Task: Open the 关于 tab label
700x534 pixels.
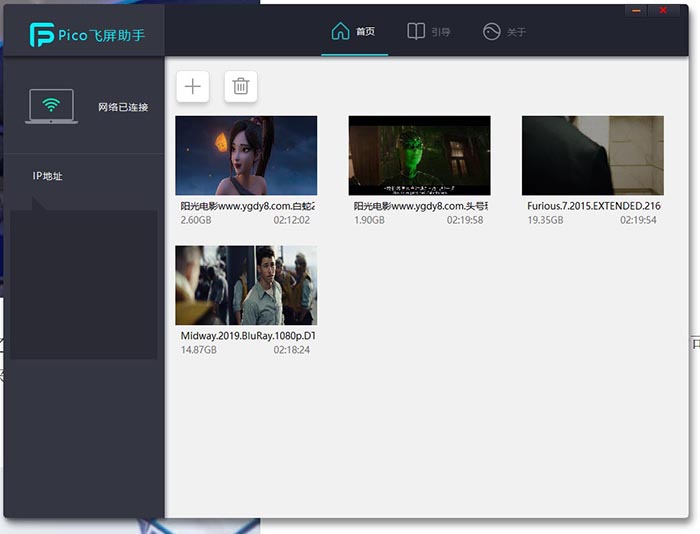Action: click(516, 32)
